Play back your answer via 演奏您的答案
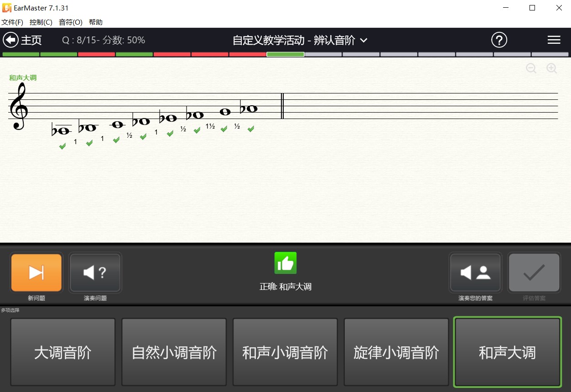571x392 pixels. click(475, 273)
